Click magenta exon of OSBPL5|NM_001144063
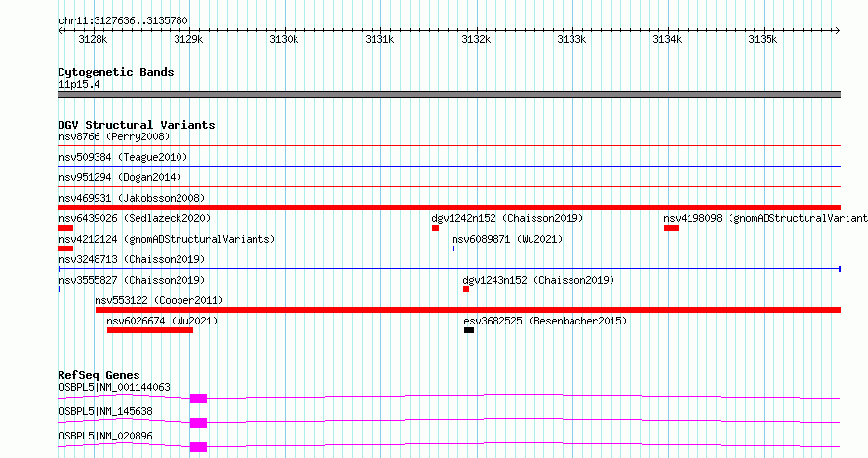Image resolution: width=868 pixels, height=458 pixels. pyautogui.click(x=198, y=399)
